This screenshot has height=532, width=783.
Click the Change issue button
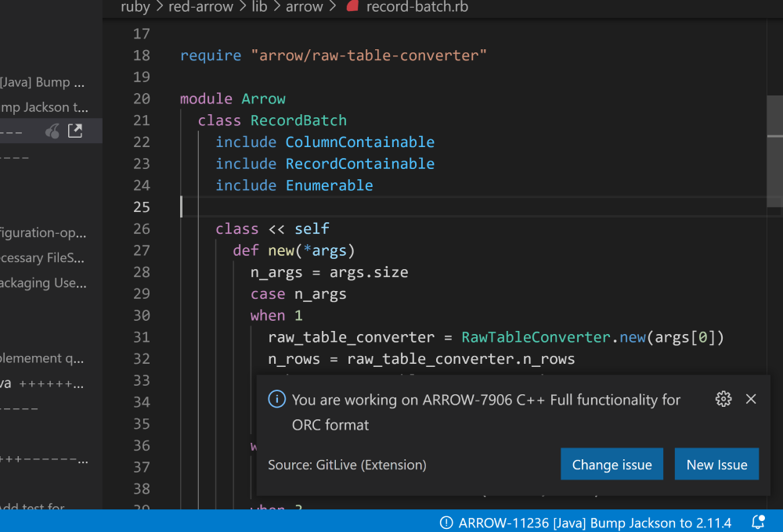click(x=612, y=464)
